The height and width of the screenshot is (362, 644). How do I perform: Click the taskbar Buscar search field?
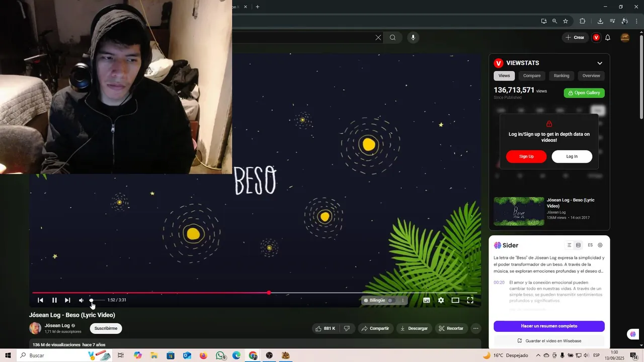coord(64,355)
